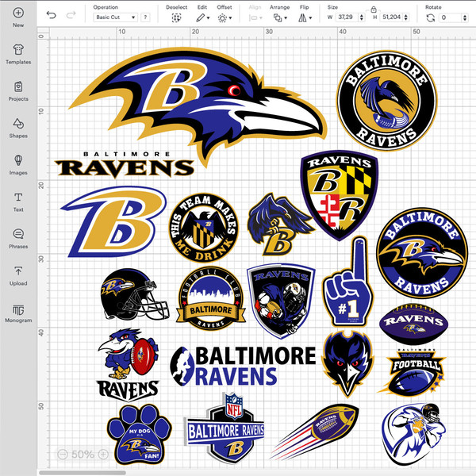Open the Offset tool
The width and height of the screenshot is (476, 476).
(222, 18)
